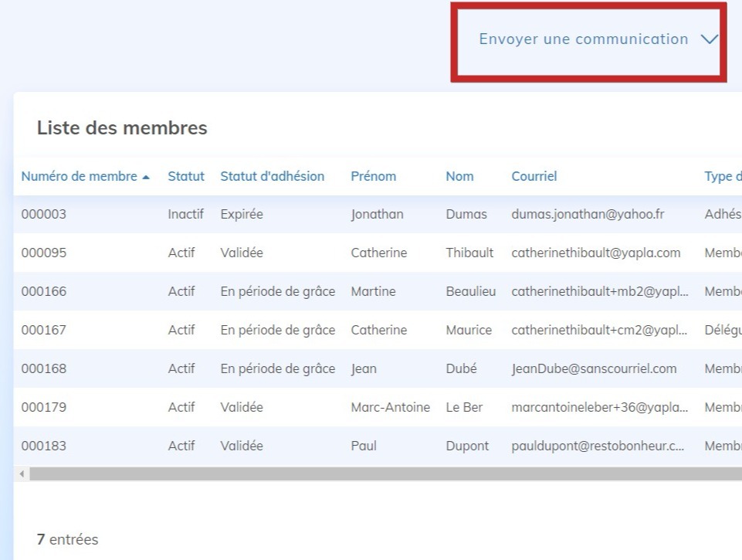Sort the table by Statut column
The width and height of the screenshot is (742, 560).
click(x=185, y=176)
